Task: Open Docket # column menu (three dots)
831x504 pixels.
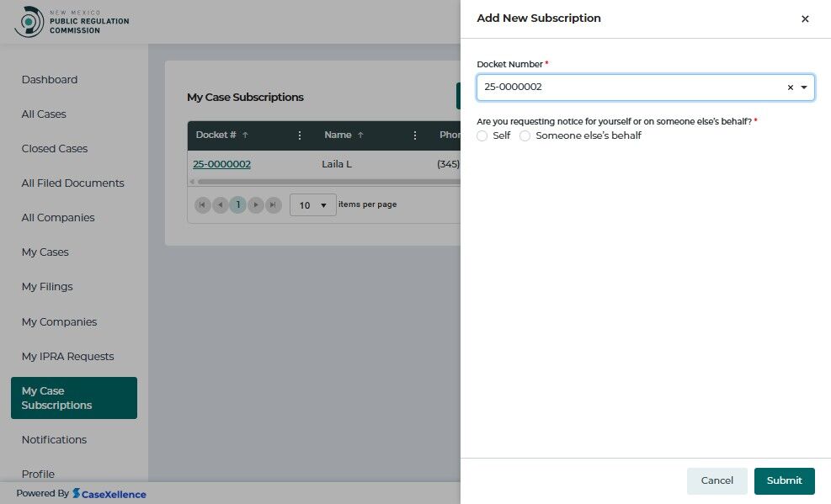Action: tap(300, 135)
